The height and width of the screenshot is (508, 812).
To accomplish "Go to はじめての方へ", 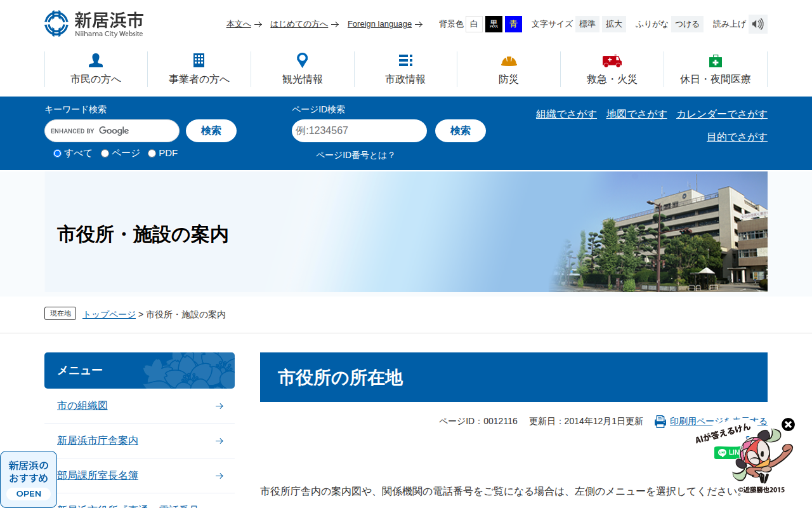I will [x=299, y=24].
